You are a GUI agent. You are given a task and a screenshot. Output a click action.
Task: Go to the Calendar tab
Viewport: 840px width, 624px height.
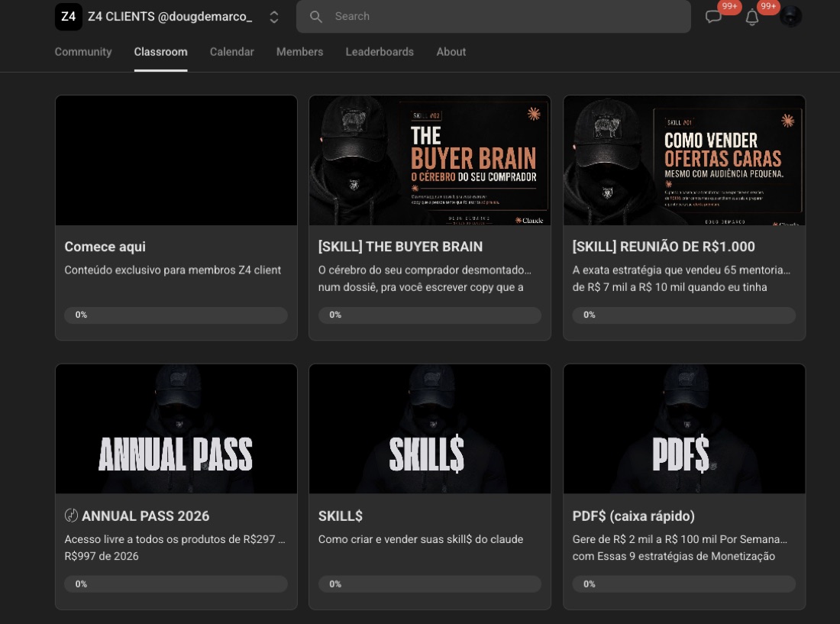(x=232, y=52)
